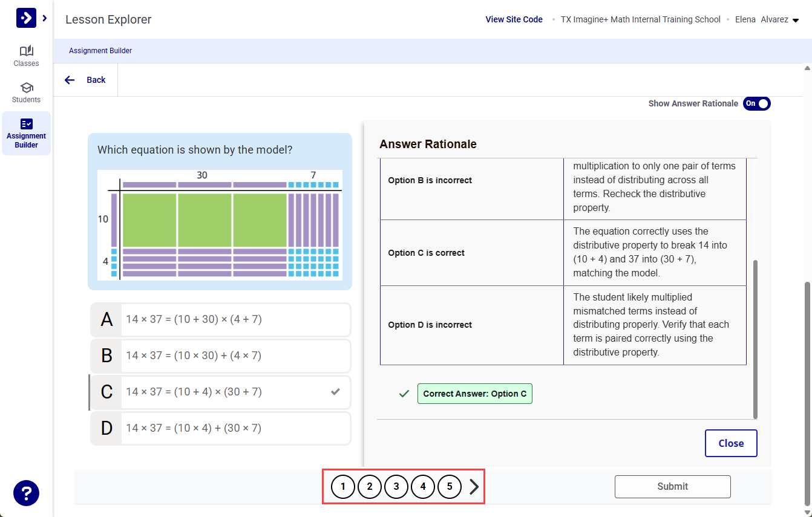
Task: Jump to question 3
Action: click(396, 486)
